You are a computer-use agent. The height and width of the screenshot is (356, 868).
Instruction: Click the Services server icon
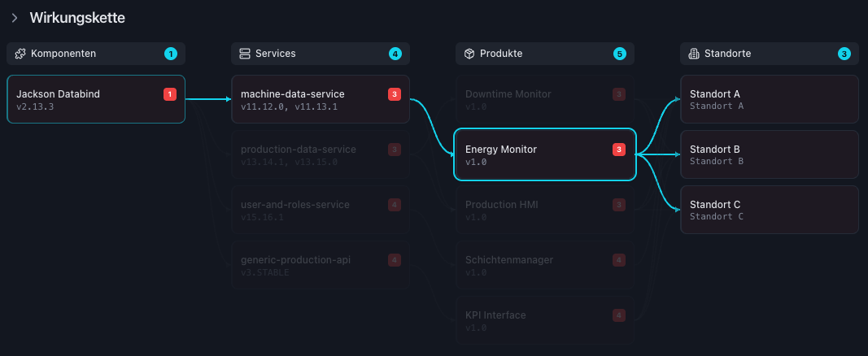[x=245, y=54]
